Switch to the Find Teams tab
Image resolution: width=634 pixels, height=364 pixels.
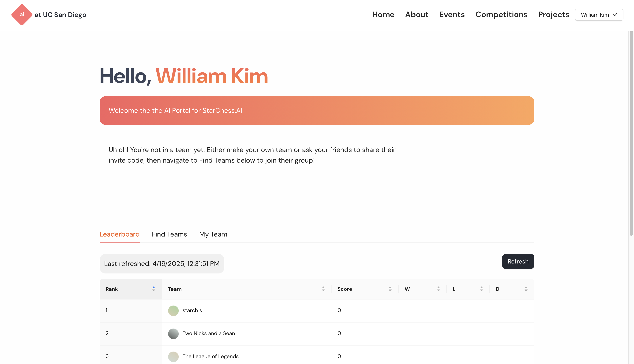tap(169, 234)
